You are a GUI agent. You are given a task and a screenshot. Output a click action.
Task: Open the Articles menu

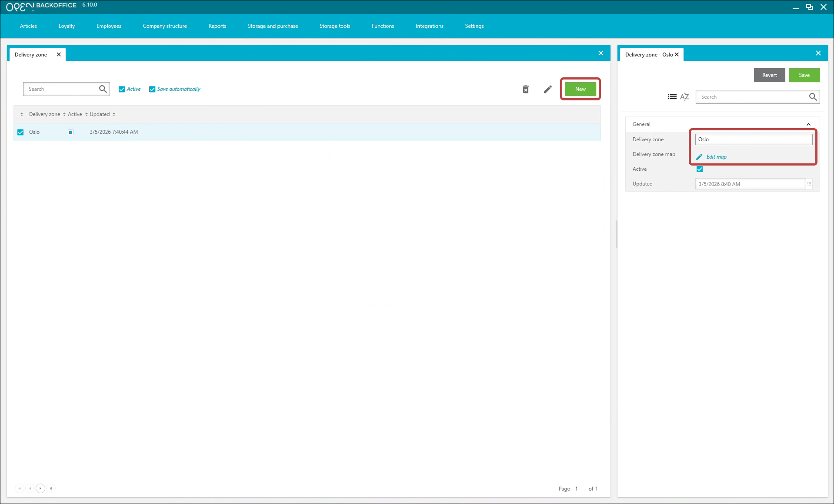28,26
